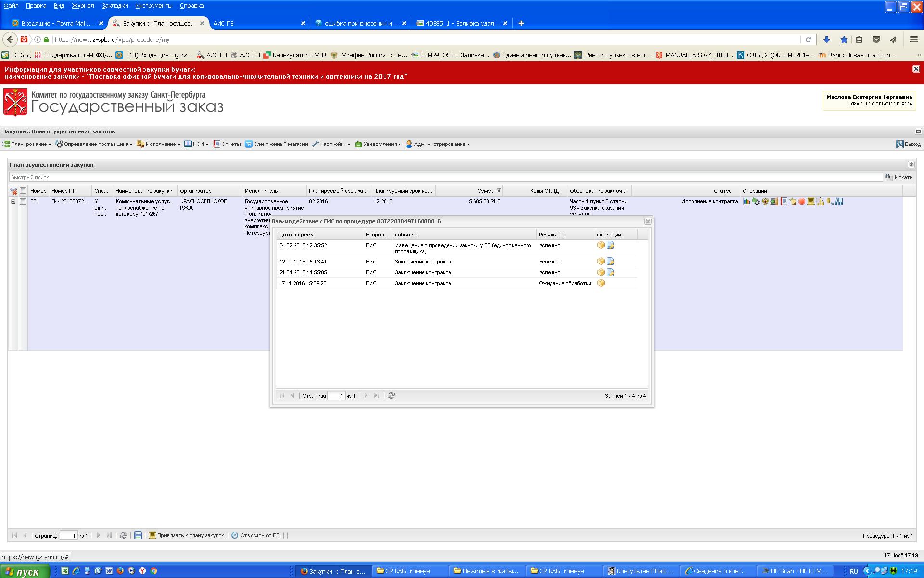Click package icon in 17.11.2016 event row
This screenshot has width=924, height=578.
(601, 283)
